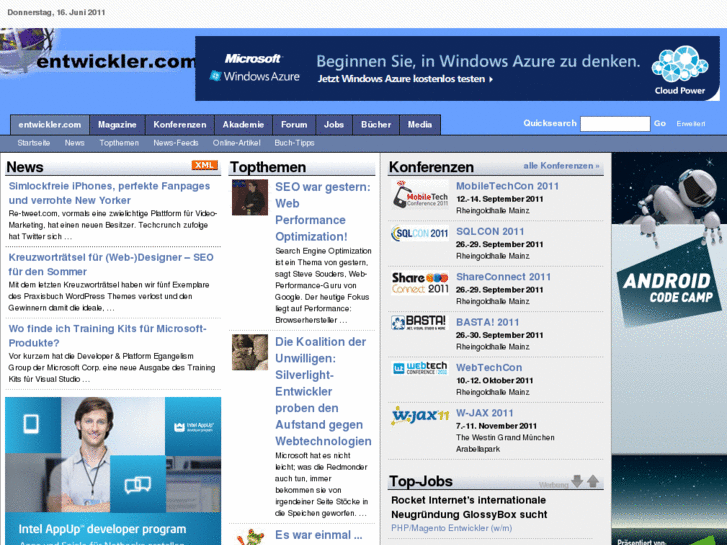Click the ShareConnect 2011 logo
This screenshot has width=727, height=545.
(x=419, y=283)
